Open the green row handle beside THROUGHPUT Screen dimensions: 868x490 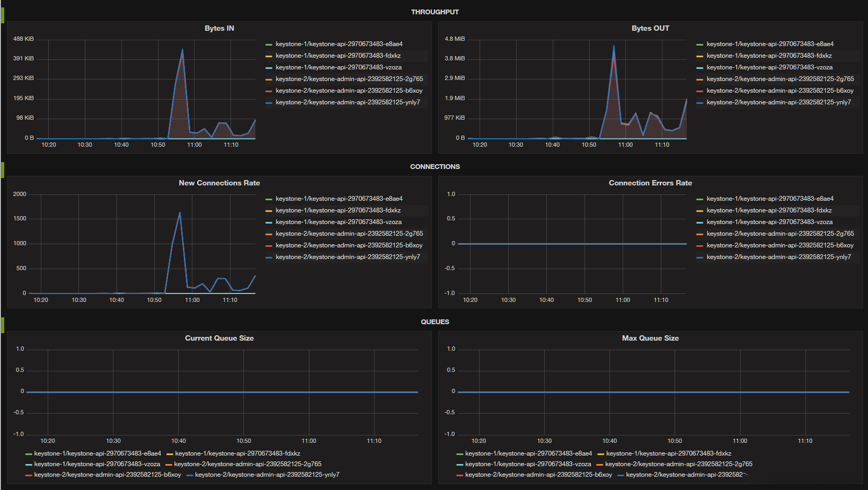2,15
